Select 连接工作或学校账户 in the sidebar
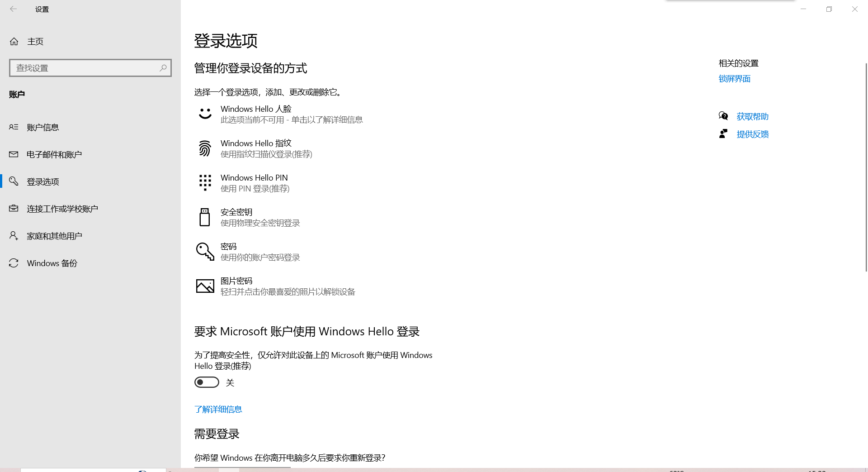 point(90,209)
